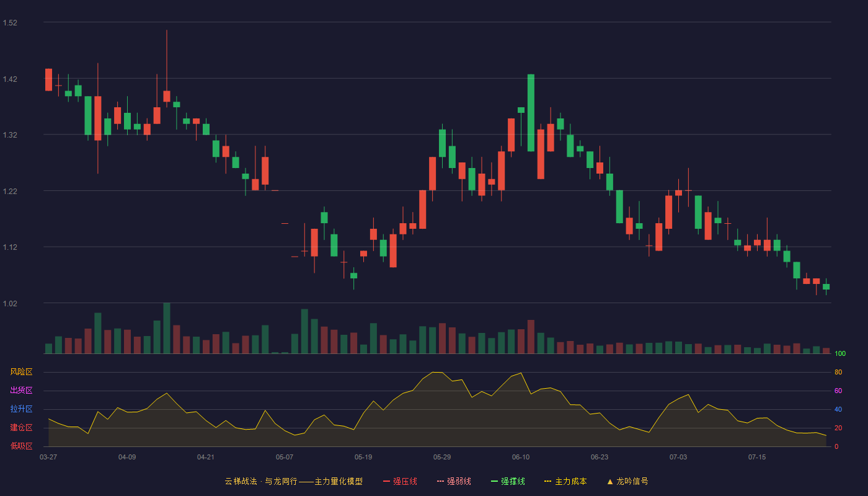
Task: Select the red candle with wick reaching 1.52
Action: coord(166,96)
